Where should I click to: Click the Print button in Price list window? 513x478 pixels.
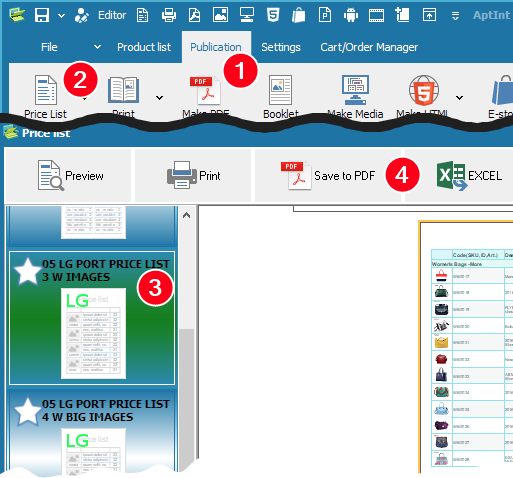pos(193,175)
